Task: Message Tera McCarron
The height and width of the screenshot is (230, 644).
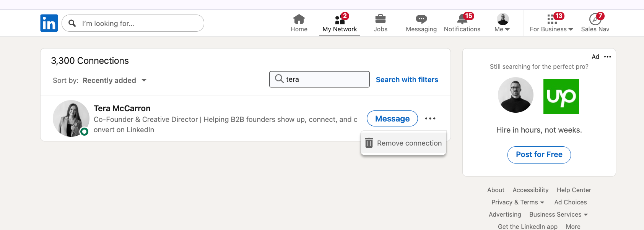Action: (392, 118)
